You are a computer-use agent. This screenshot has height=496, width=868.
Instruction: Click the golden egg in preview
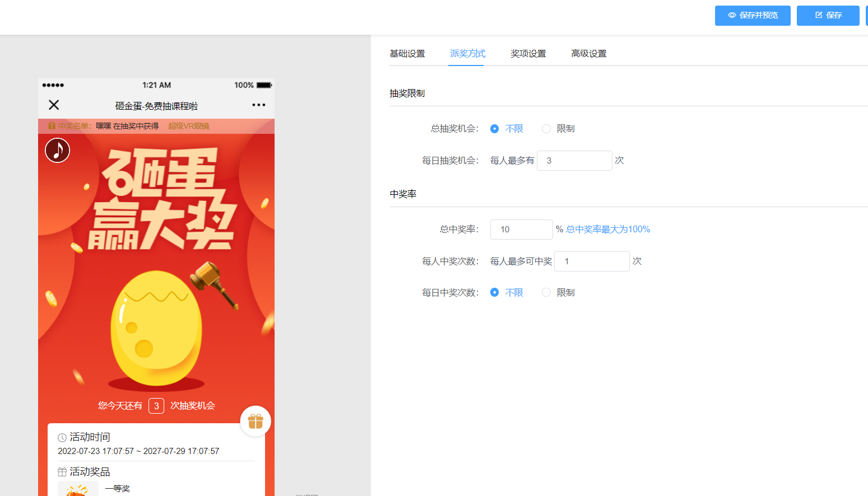pyautogui.click(x=156, y=328)
